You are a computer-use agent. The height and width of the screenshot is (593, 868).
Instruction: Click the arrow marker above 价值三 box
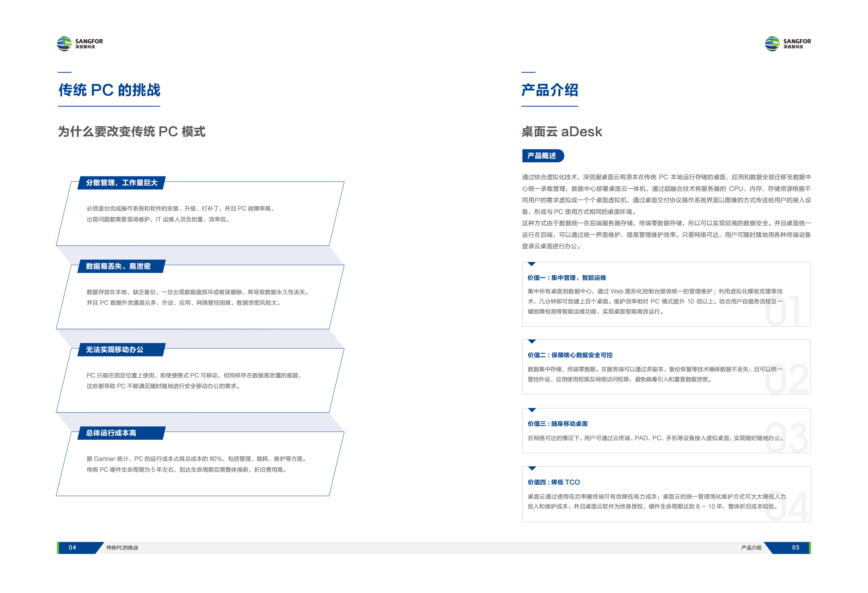[x=532, y=410]
